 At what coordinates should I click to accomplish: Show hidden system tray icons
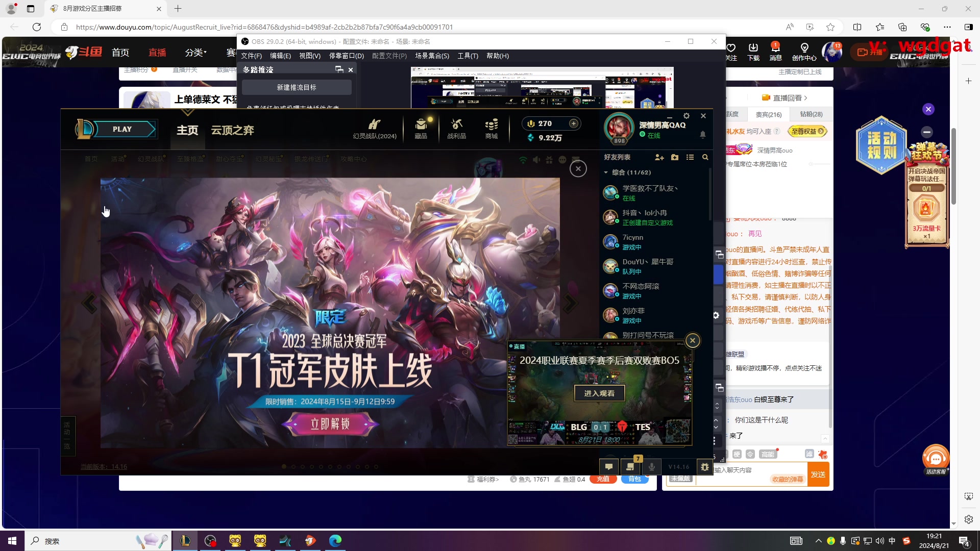(x=818, y=541)
